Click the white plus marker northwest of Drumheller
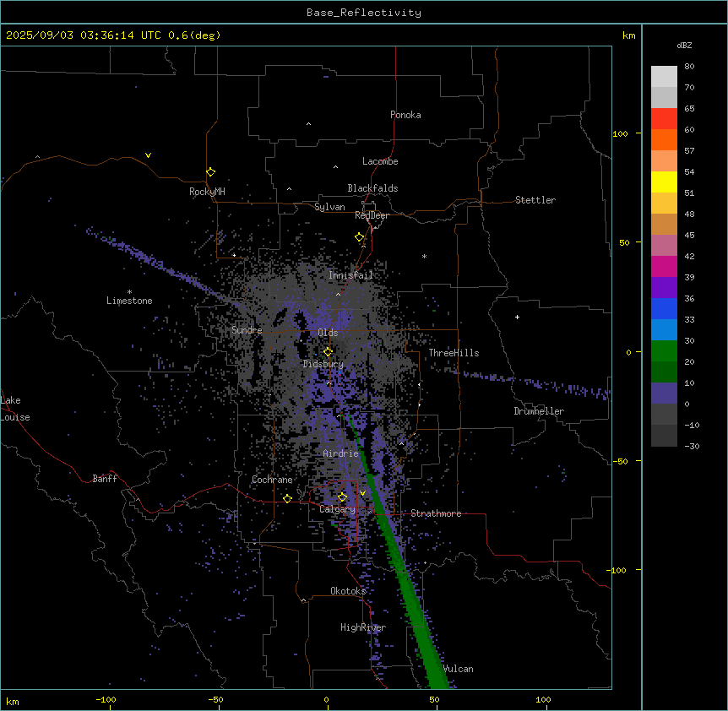Screen dimensions: 728x711 tap(517, 317)
